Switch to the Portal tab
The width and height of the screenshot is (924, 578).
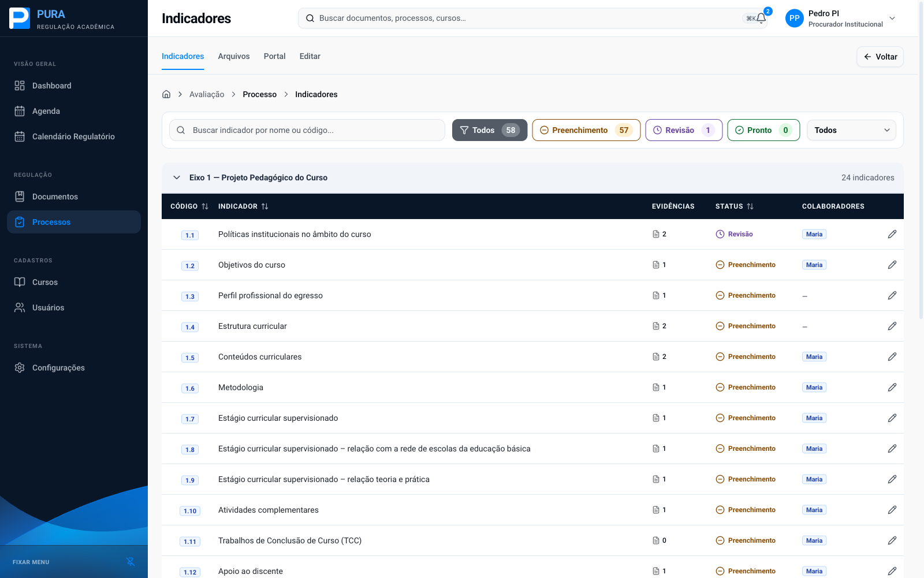[x=275, y=56]
